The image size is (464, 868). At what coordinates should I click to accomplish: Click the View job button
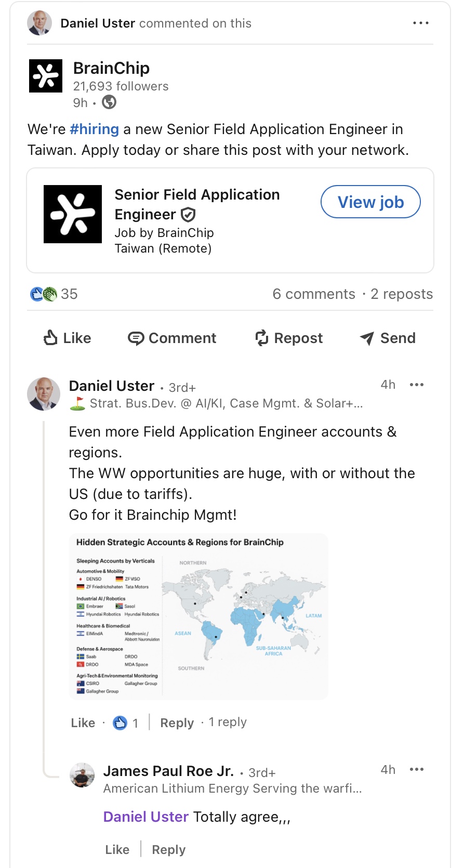370,202
